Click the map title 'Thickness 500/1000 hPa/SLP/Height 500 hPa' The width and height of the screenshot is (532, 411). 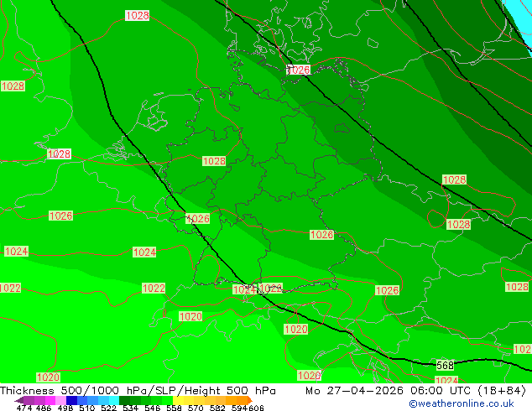tap(138, 391)
